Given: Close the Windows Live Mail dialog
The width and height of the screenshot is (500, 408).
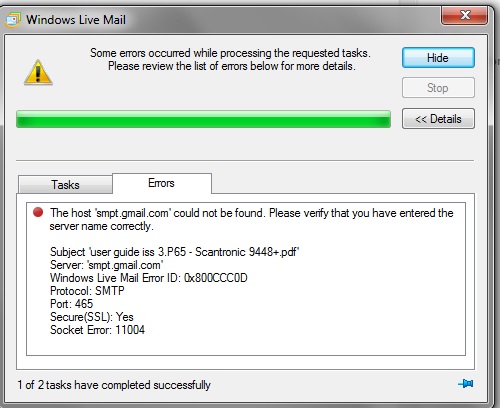Looking at the screenshot, I should pyautogui.click(x=465, y=15).
